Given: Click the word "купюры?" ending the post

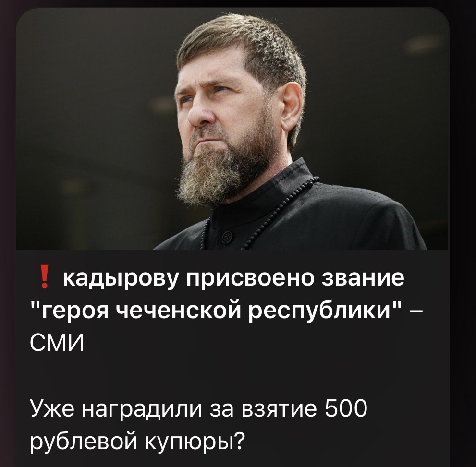Looking at the screenshot, I should [x=195, y=443].
